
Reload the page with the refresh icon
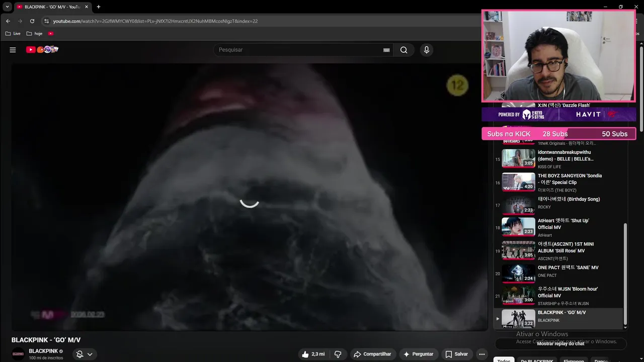coord(32,21)
